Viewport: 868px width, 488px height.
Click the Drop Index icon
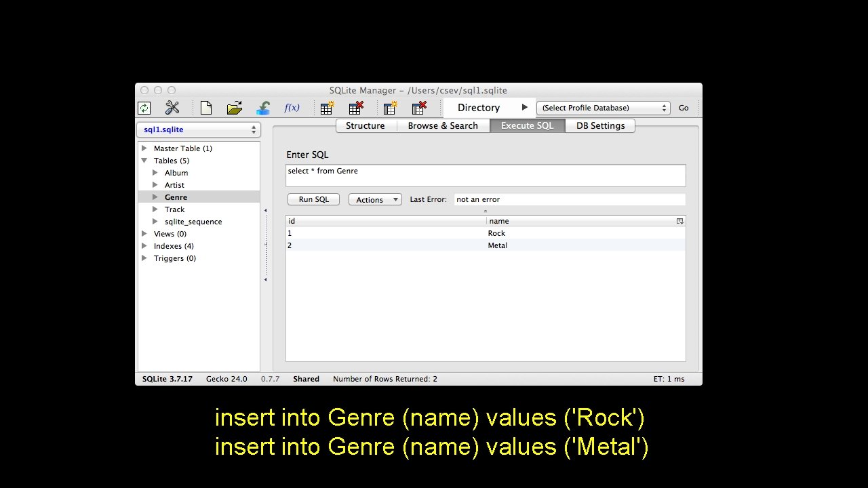tap(419, 107)
